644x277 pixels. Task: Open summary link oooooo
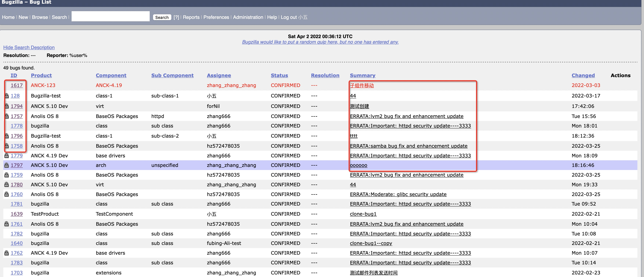(359, 165)
